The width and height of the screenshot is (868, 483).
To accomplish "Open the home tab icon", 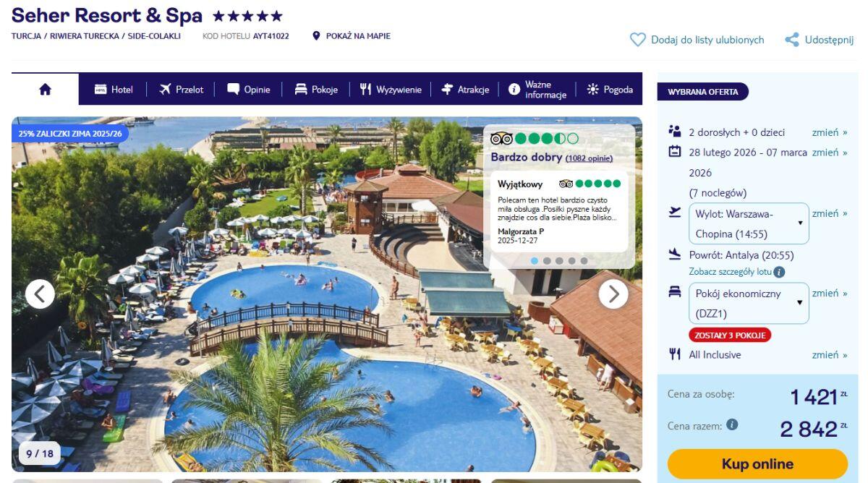I will tap(45, 90).
